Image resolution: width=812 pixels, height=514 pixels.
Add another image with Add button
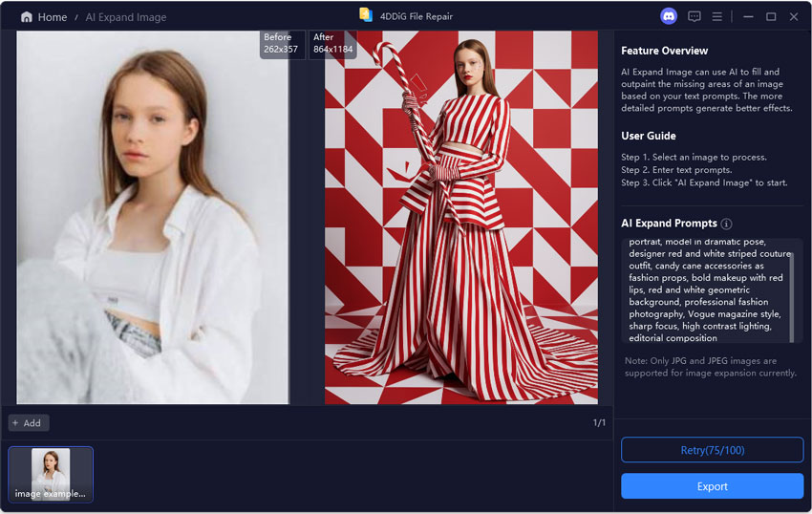pyautogui.click(x=29, y=423)
